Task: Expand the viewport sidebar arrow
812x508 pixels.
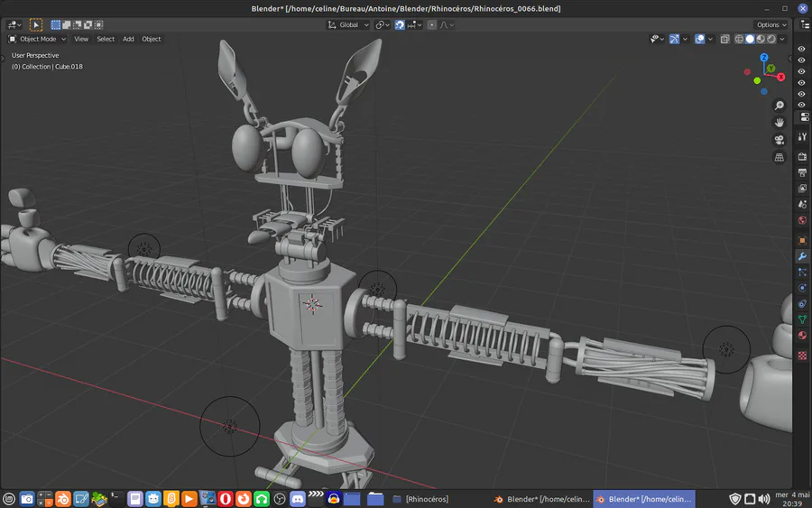Action: click(789, 59)
